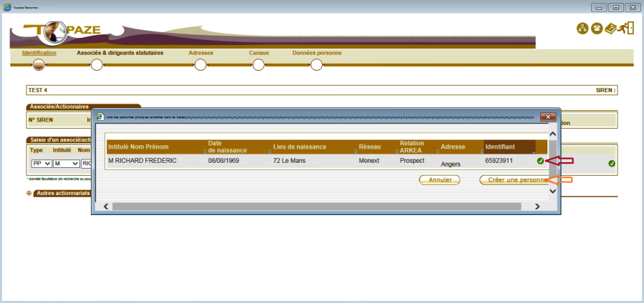Click the Internet Explorer popup title icon
Screen dimensions: 644x303
click(x=100, y=116)
